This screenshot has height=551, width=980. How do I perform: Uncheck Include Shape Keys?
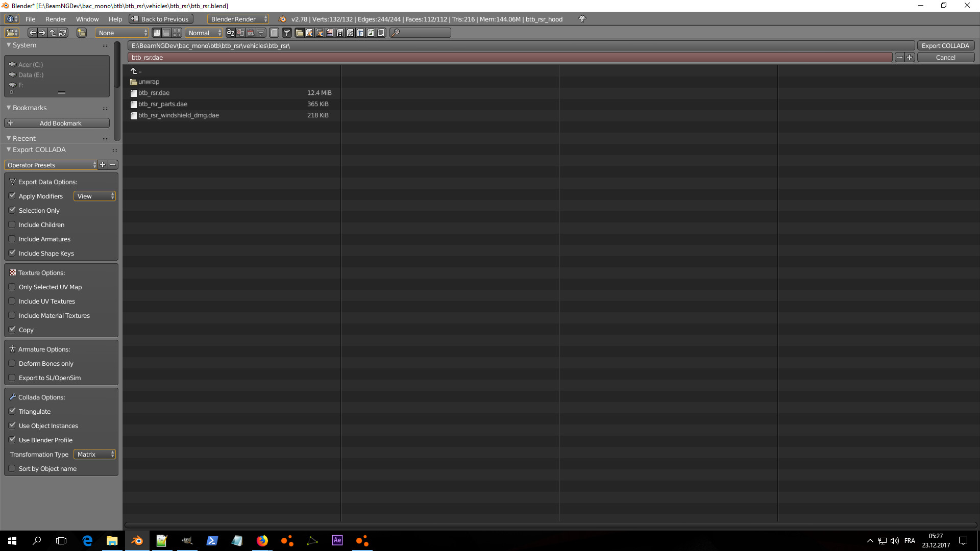pyautogui.click(x=12, y=253)
